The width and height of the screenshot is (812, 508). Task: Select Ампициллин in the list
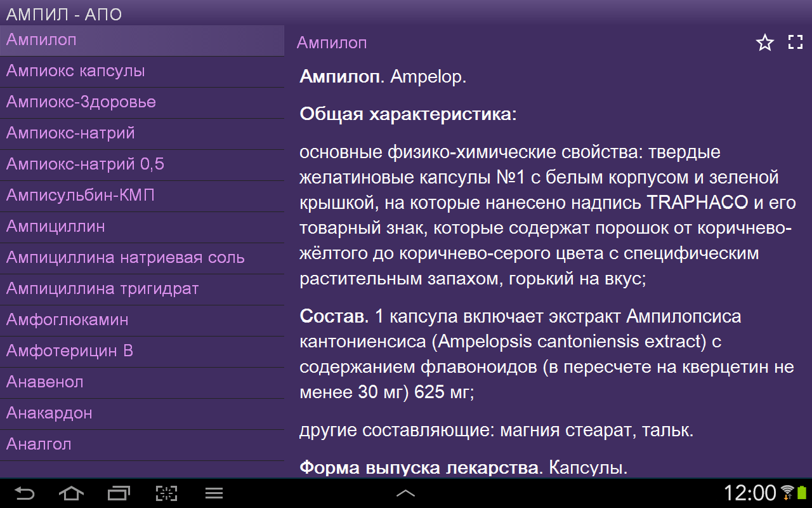pyautogui.click(x=142, y=227)
